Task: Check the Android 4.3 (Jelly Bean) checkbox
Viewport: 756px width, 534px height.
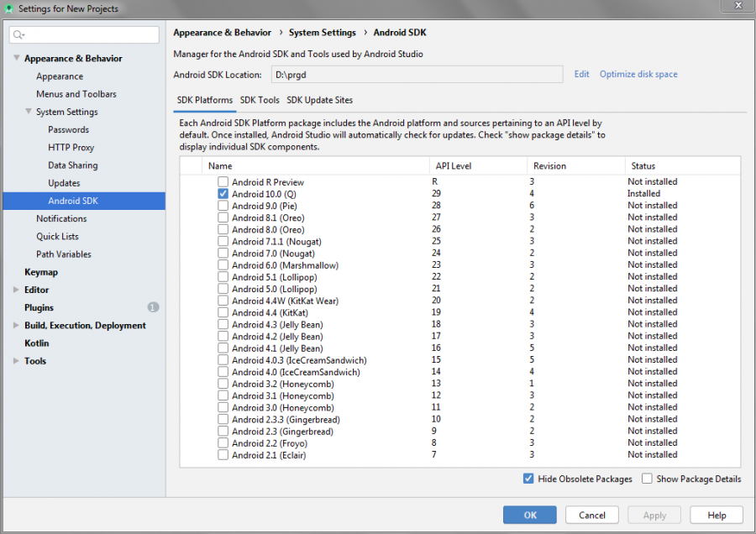Action: coord(223,324)
